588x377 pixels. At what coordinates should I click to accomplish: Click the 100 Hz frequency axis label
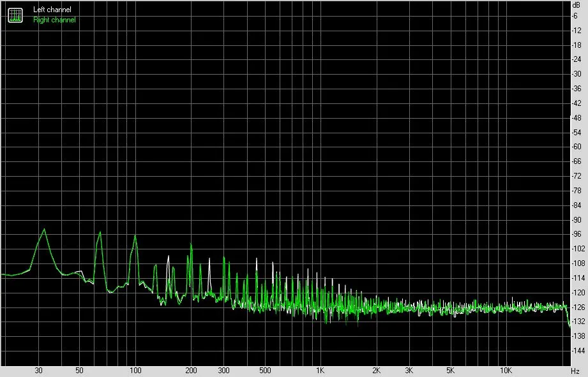point(135,371)
